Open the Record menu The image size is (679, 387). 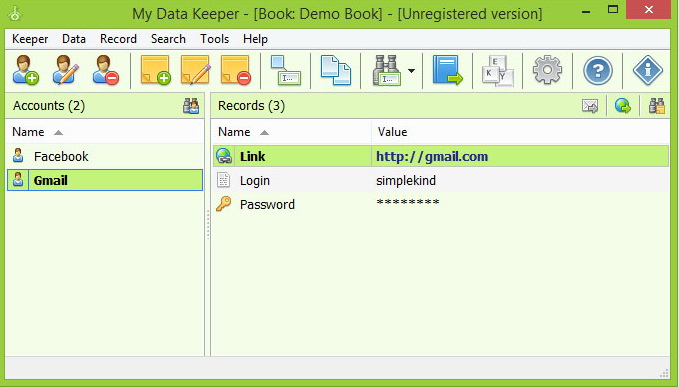pos(118,39)
